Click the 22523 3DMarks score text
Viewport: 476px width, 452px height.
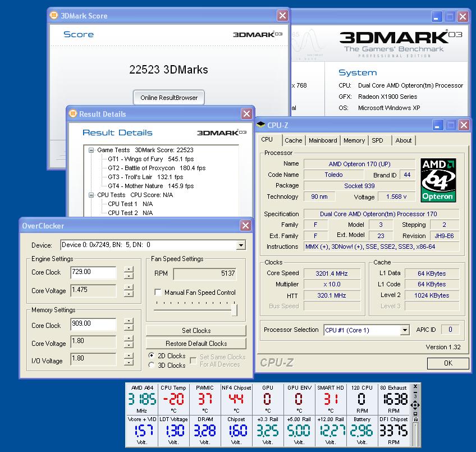coord(168,70)
